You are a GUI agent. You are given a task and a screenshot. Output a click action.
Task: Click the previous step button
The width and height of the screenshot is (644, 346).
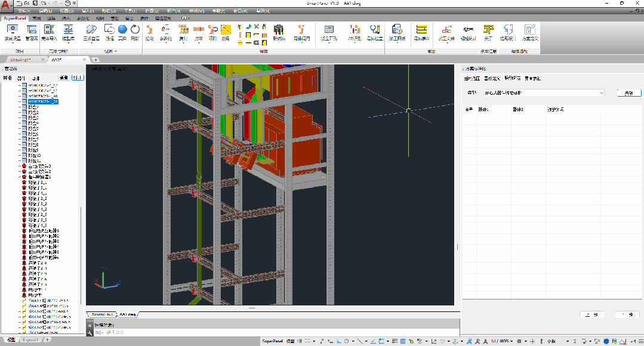[x=592, y=315]
